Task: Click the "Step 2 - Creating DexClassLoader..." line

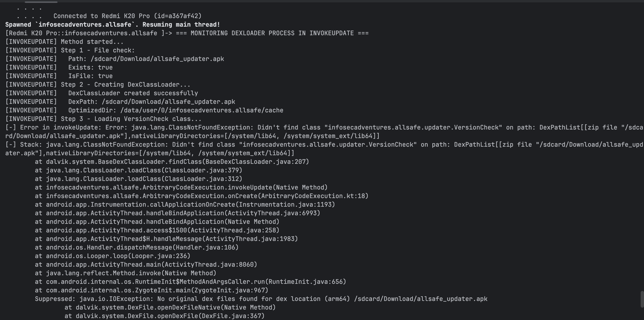Action: (126, 85)
